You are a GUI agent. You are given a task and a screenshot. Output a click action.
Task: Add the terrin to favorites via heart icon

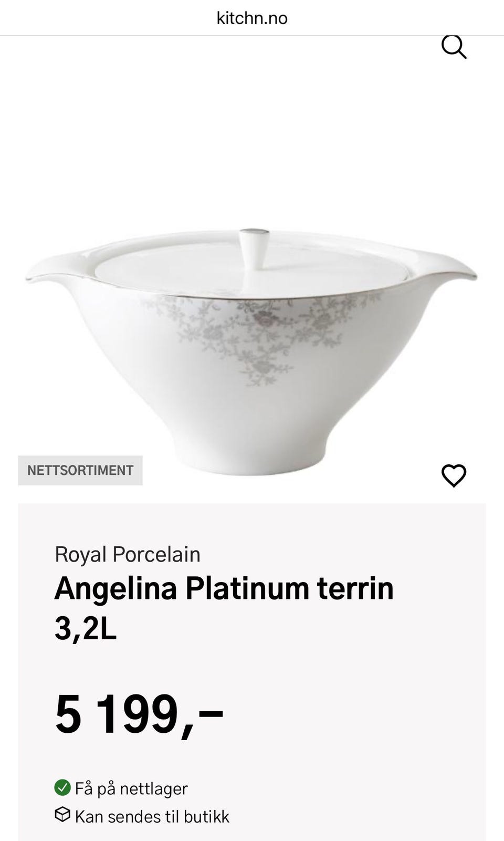tap(454, 476)
